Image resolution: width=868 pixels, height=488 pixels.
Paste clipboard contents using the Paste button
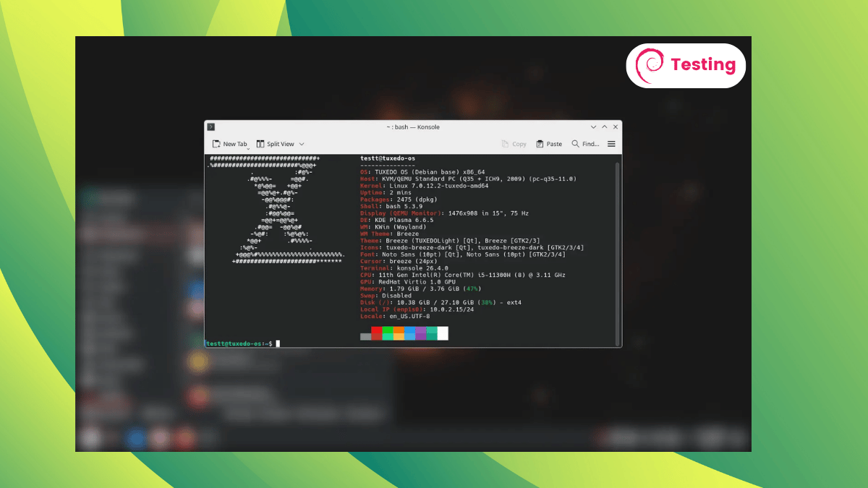pyautogui.click(x=549, y=144)
